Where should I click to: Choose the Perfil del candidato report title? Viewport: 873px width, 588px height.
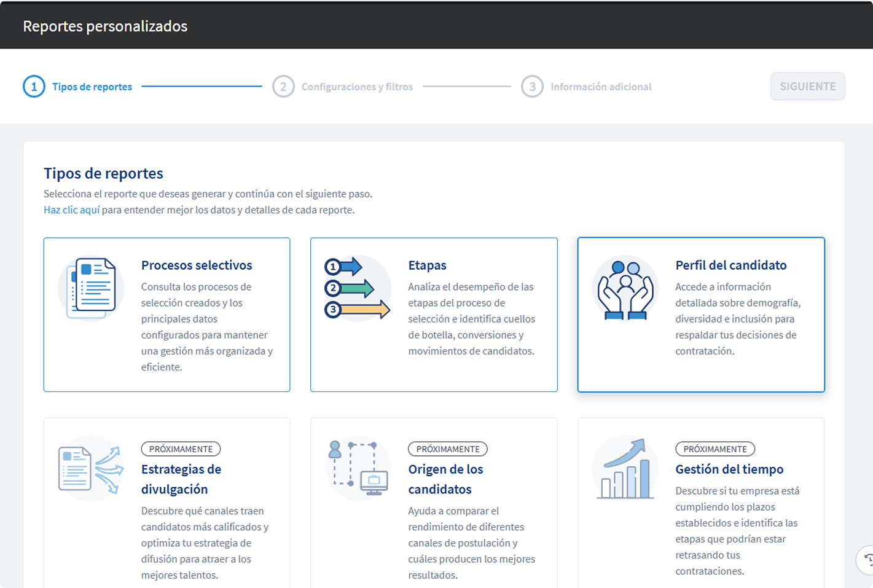(x=730, y=265)
